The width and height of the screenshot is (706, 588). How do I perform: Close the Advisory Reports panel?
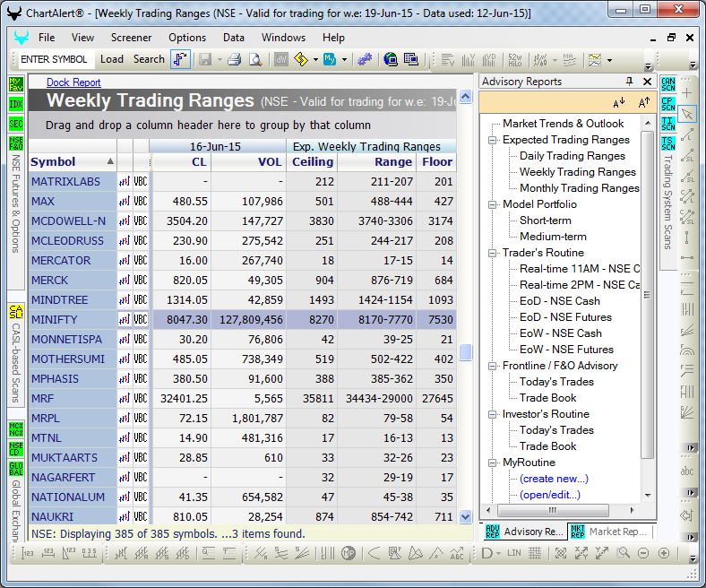click(x=647, y=82)
